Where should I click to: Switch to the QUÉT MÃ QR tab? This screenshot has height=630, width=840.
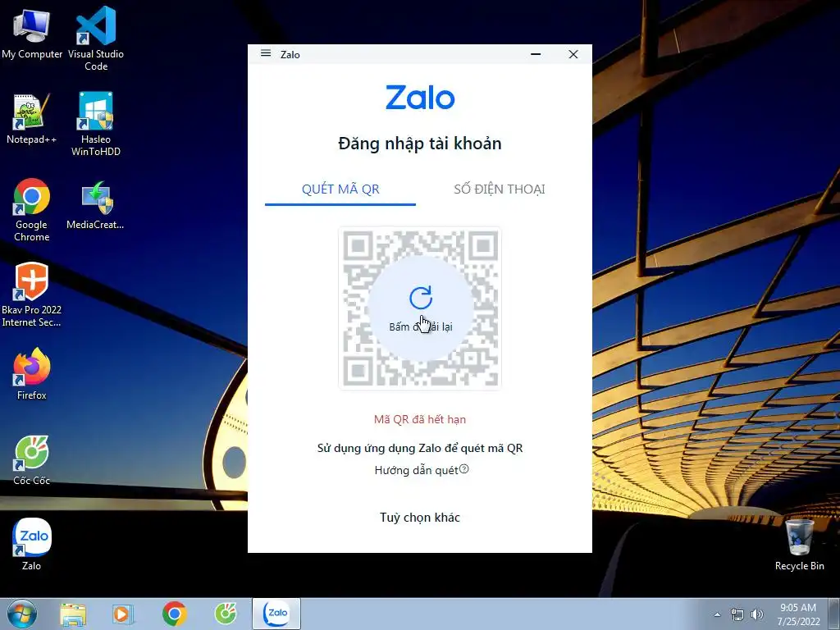click(x=340, y=189)
